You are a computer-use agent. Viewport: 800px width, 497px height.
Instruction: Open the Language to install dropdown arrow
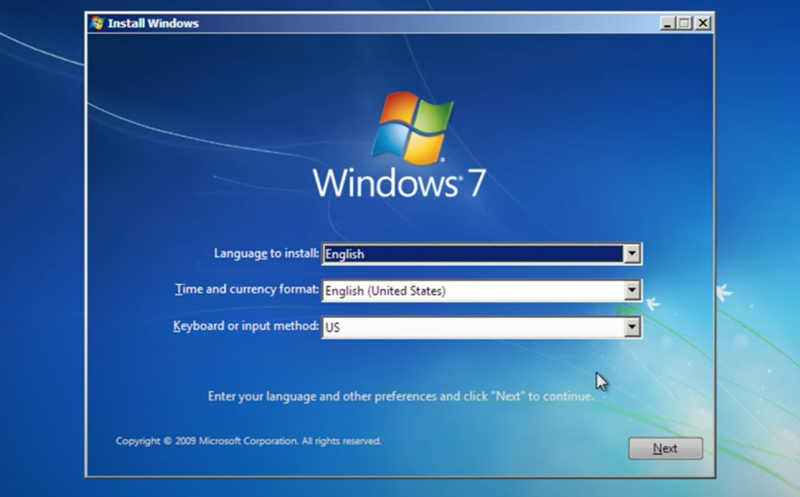[632, 254]
